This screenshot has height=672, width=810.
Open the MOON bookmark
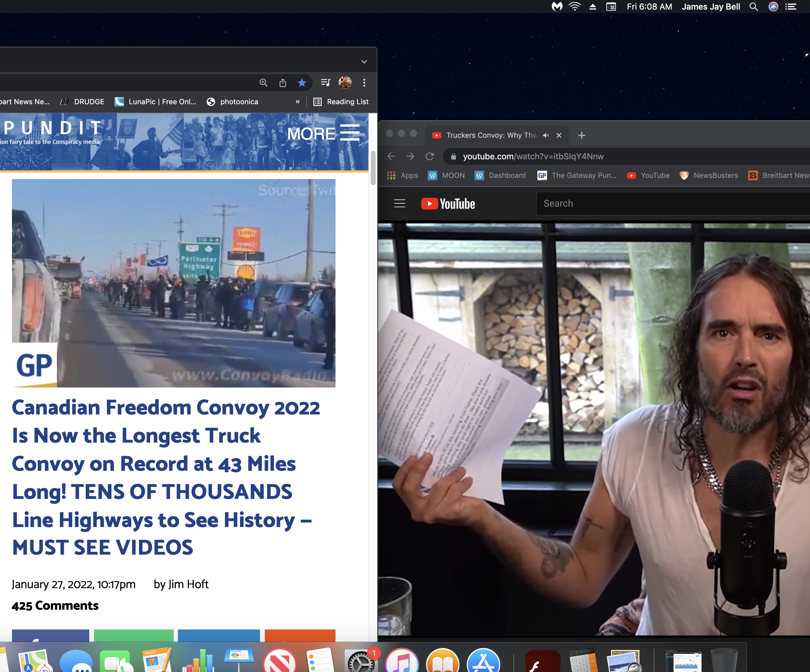(x=446, y=175)
